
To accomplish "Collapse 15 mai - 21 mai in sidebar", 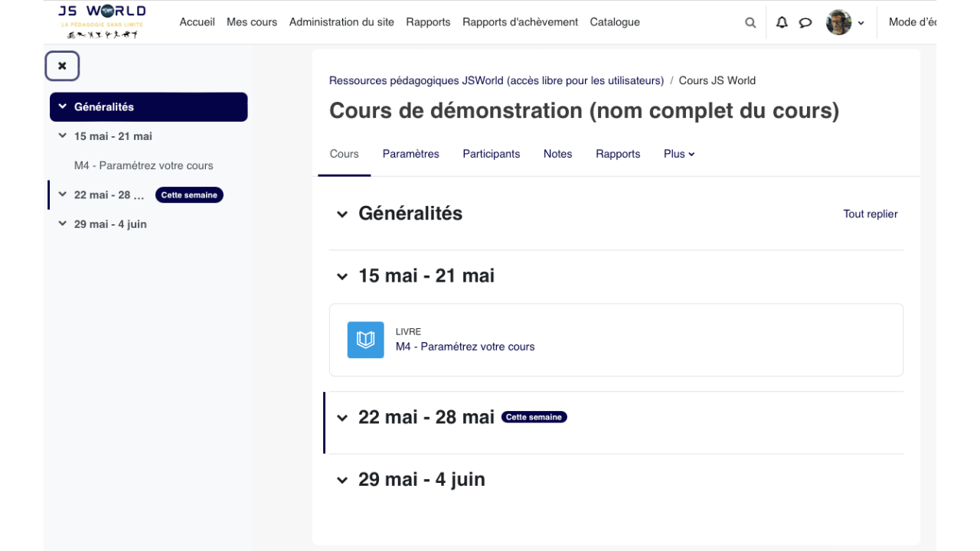I will coord(62,136).
